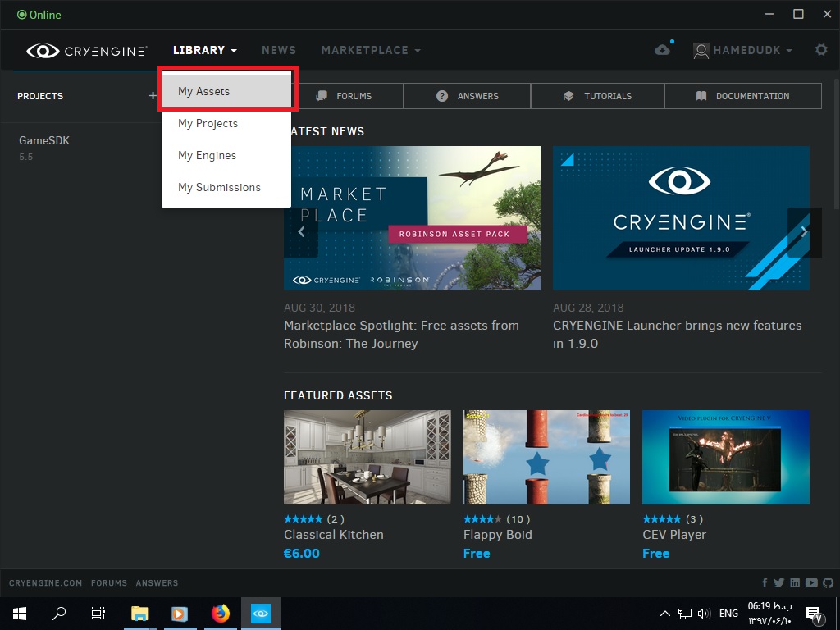Expand the MARKETPLACE dropdown
The image size is (840, 630).
(x=371, y=50)
